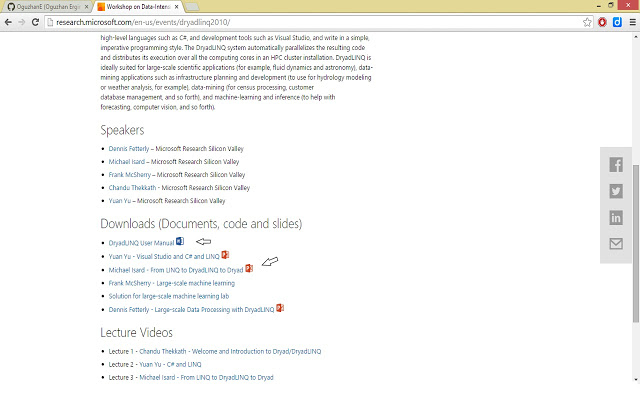Open the red Opera-style extension icon
This screenshot has width=640, height=400.
click(602, 22)
